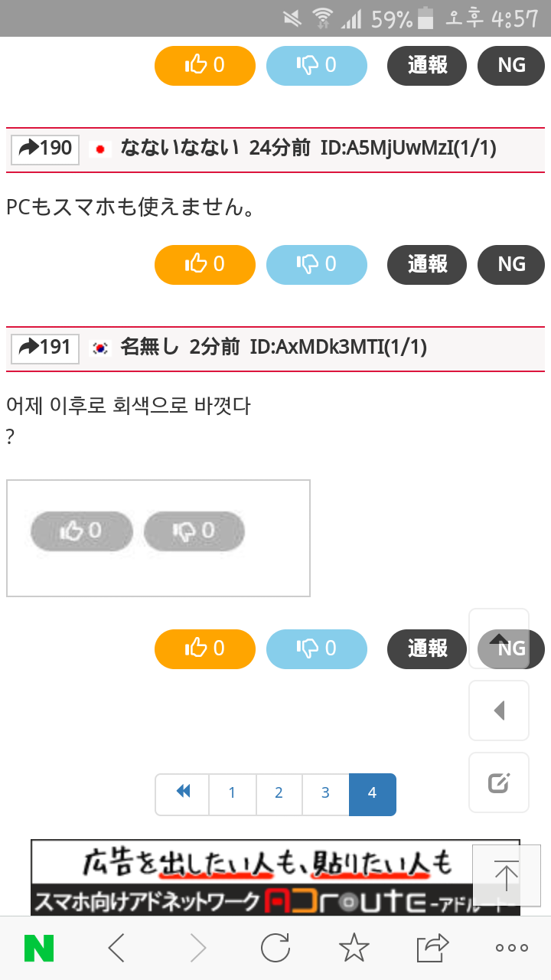The image size is (551, 980).
Task: Like comment 190 with thumbs up
Action: [x=204, y=265]
